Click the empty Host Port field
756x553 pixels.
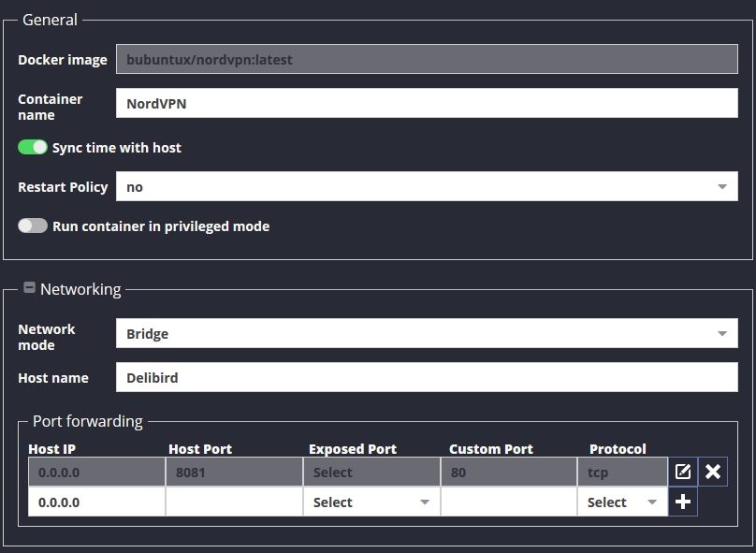[234, 502]
